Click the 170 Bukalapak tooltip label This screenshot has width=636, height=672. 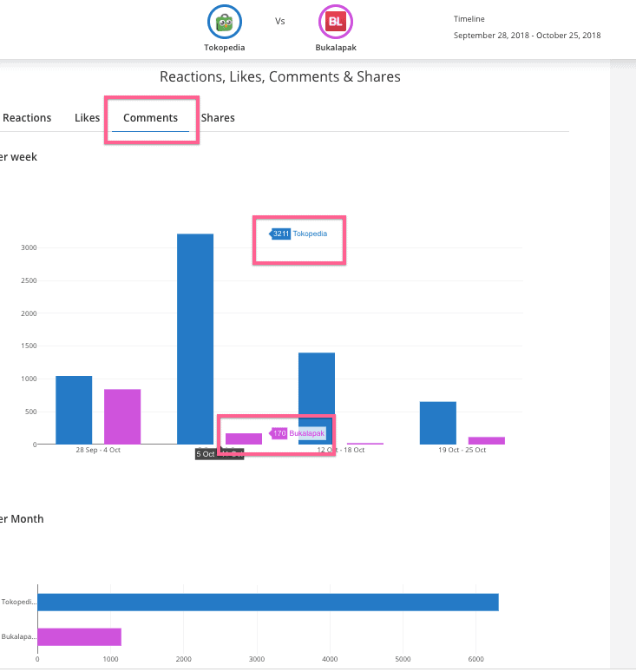pos(298,433)
